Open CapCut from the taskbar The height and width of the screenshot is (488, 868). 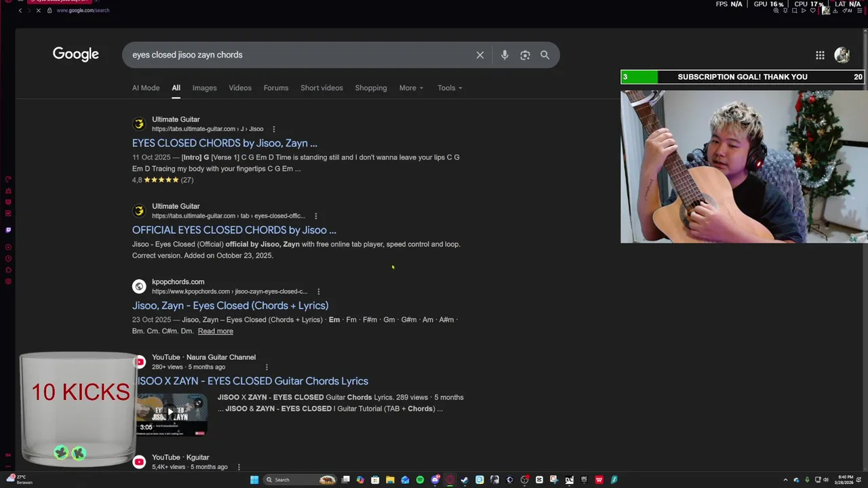[539, 480]
